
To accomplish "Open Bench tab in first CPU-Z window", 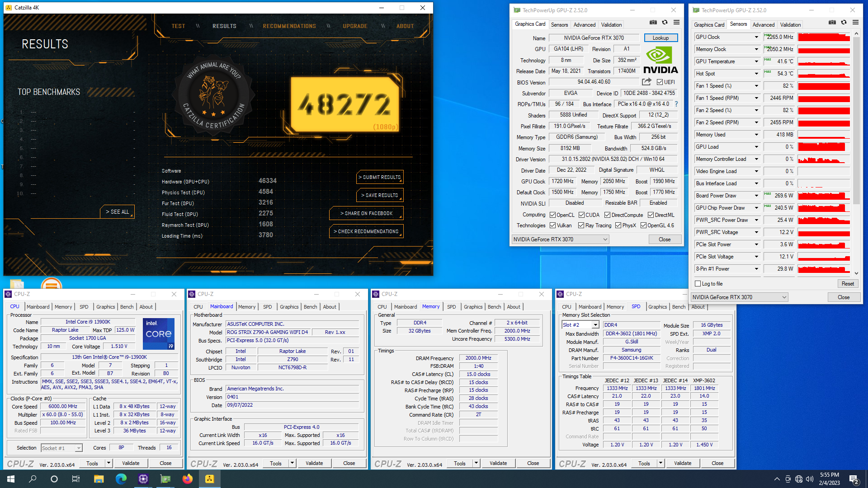I will [x=127, y=307].
